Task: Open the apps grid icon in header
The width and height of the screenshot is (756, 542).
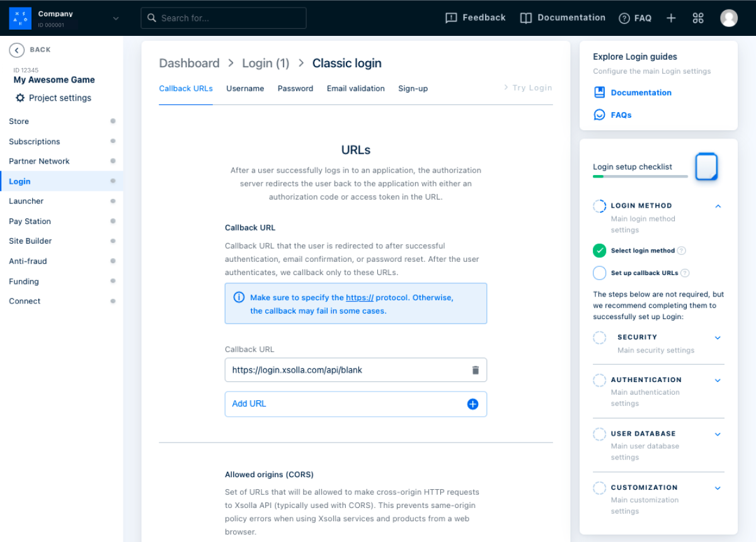Action: (697, 18)
